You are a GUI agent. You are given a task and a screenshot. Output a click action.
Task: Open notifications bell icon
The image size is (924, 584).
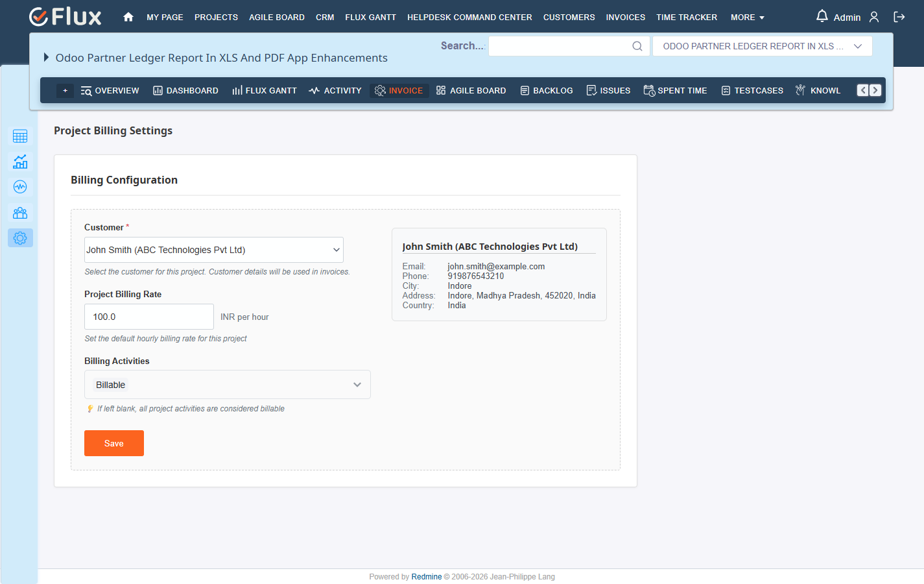[822, 16]
